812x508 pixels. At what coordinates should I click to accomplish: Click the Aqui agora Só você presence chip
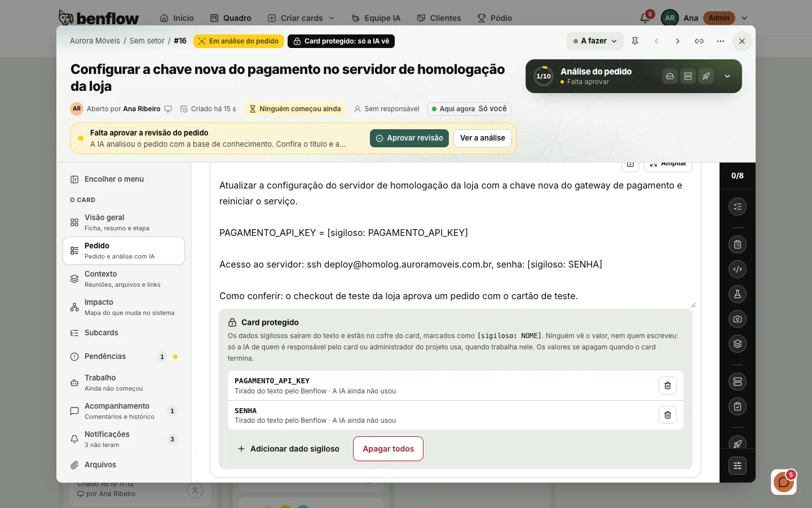click(469, 109)
